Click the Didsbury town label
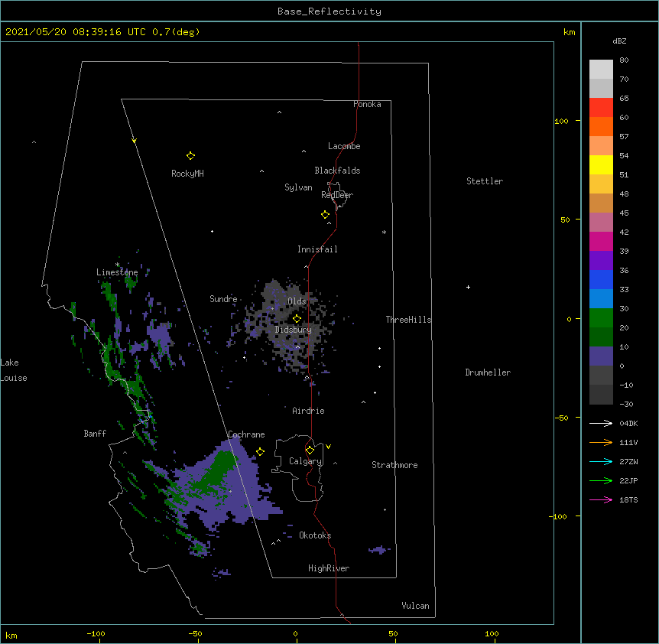The image size is (659, 644). (293, 330)
